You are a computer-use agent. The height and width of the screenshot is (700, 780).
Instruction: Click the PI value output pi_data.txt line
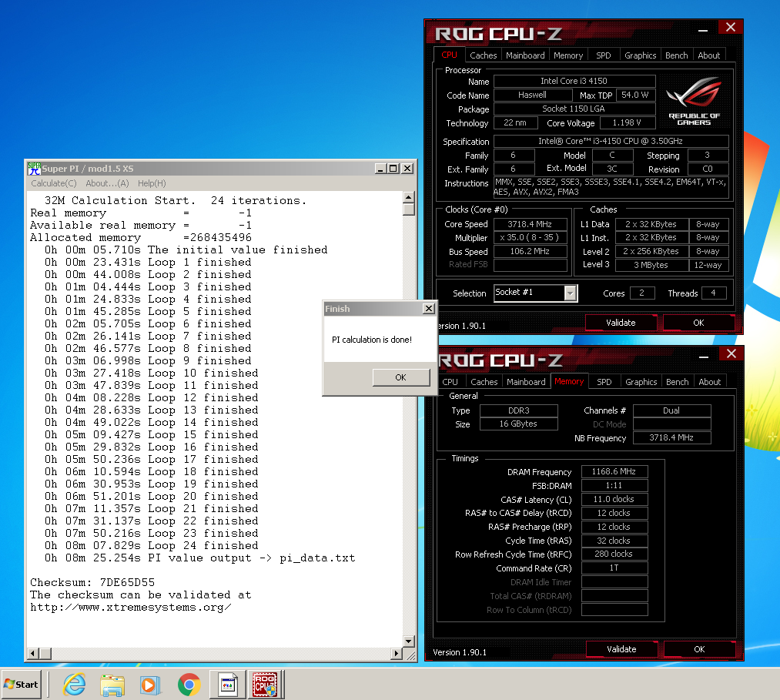click(x=200, y=558)
